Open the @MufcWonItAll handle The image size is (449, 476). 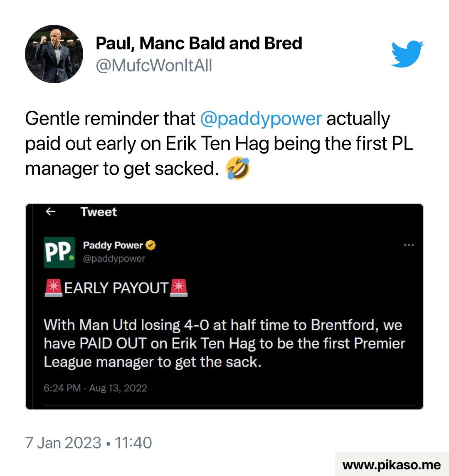pyautogui.click(x=154, y=66)
